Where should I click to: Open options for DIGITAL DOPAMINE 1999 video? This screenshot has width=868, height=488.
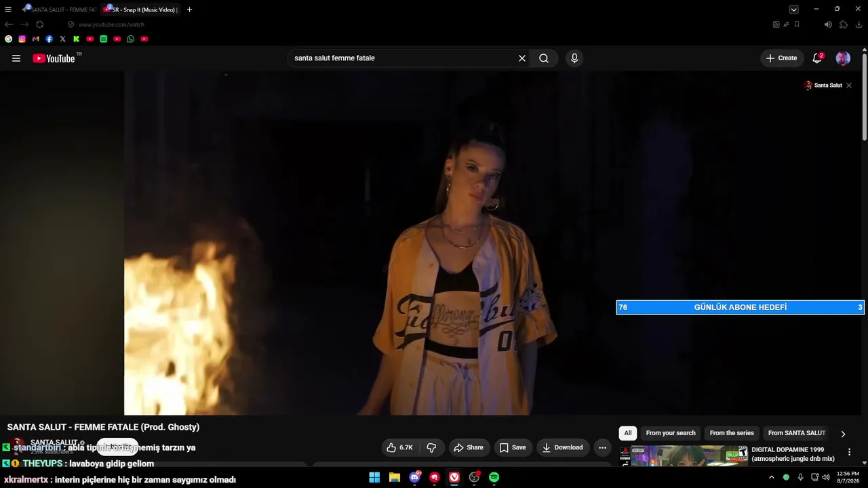coord(849,452)
